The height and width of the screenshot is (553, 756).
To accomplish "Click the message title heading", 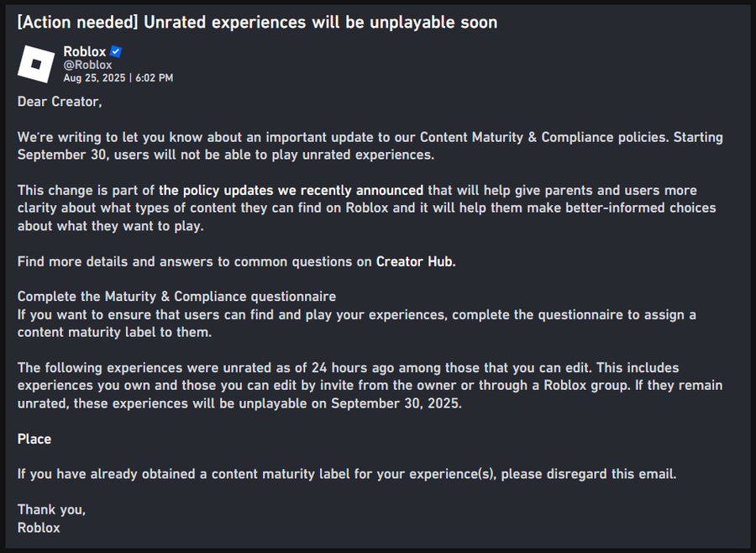I will click(x=258, y=22).
